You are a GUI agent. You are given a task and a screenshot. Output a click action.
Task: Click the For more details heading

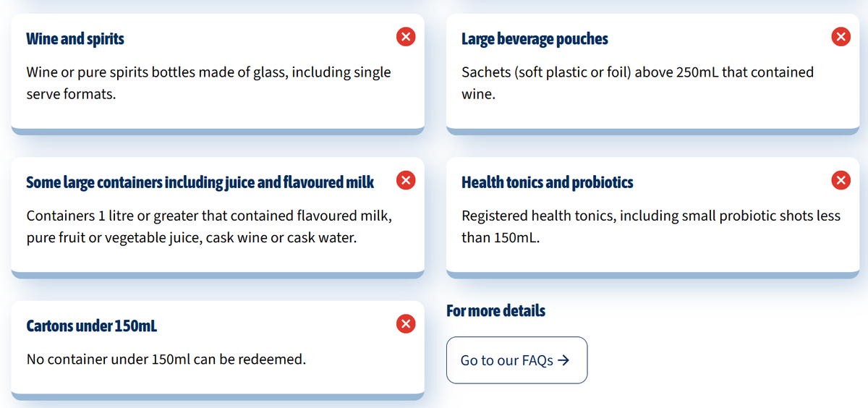click(x=495, y=310)
